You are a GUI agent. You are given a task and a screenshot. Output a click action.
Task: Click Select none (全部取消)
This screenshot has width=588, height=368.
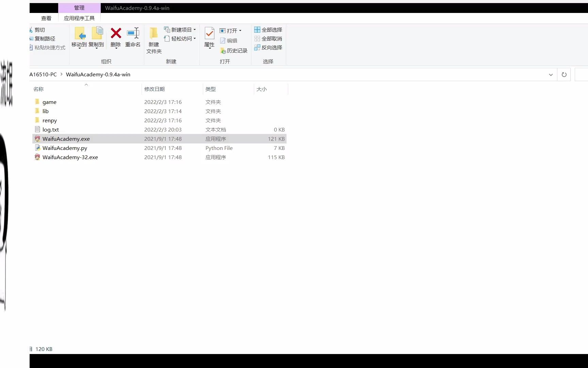[268, 39]
